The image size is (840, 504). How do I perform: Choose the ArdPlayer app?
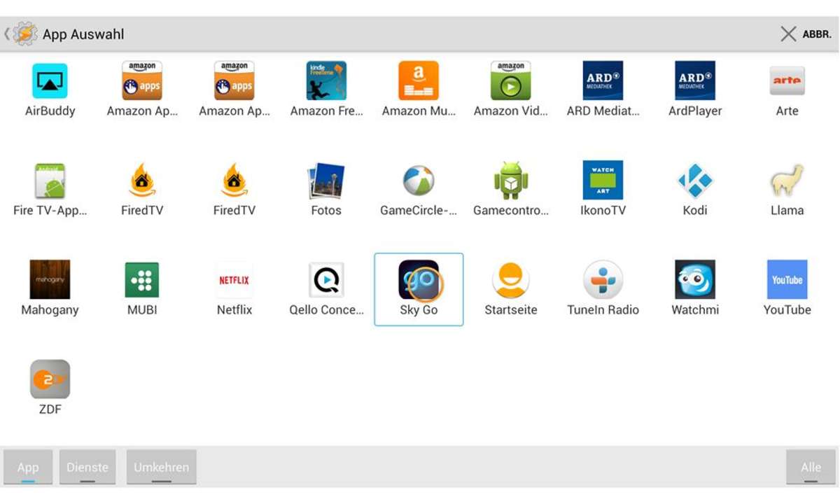click(695, 90)
